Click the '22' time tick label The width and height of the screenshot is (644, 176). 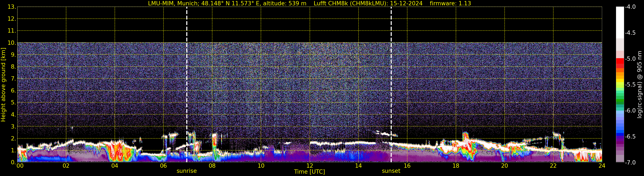tap(553, 166)
